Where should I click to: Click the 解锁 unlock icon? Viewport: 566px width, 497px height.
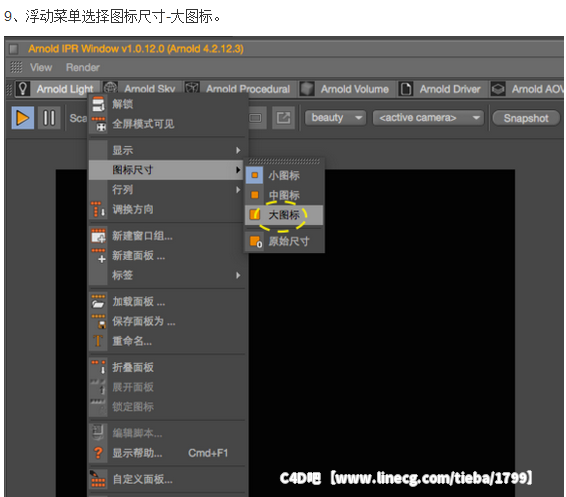click(x=98, y=104)
